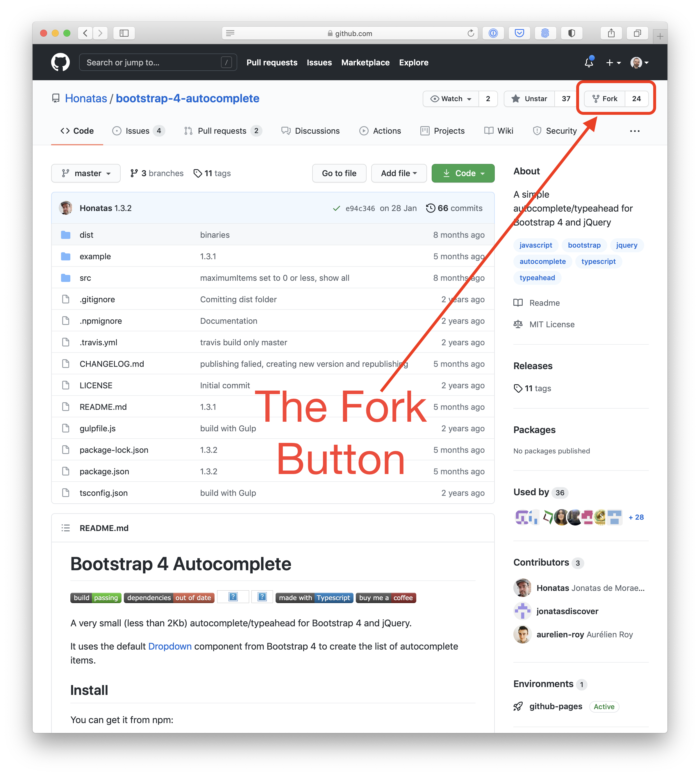This screenshot has height=776, width=700.
Task: Select the Code tab in repository
Action: click(76, 130)
